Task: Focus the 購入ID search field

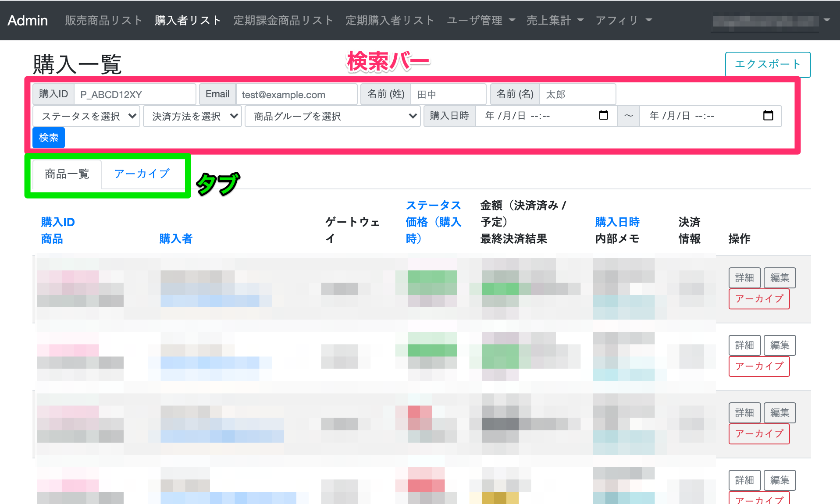Action: click(135, 95)
